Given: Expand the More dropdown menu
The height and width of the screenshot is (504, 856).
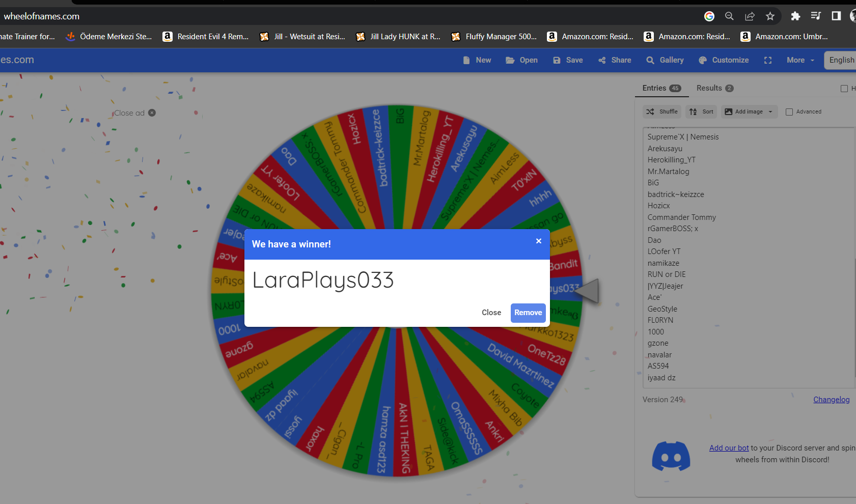Looking at the screenshot, I should [800, 60].
